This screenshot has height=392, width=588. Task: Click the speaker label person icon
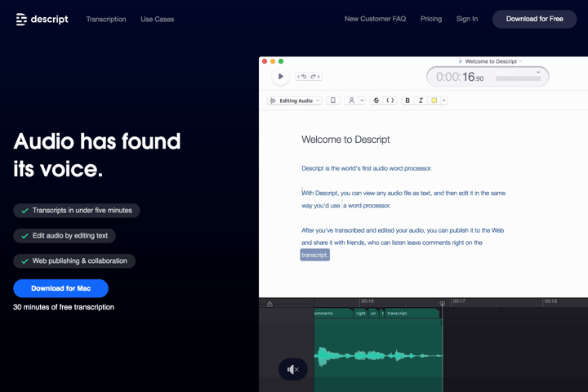(x=351, y=100)
